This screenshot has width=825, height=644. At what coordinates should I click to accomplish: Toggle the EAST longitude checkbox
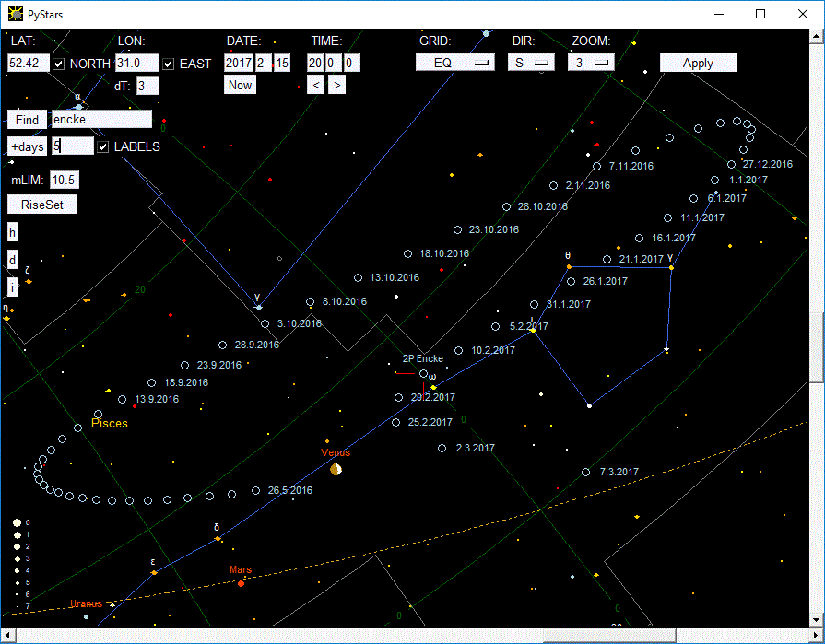tap(169, 64)
